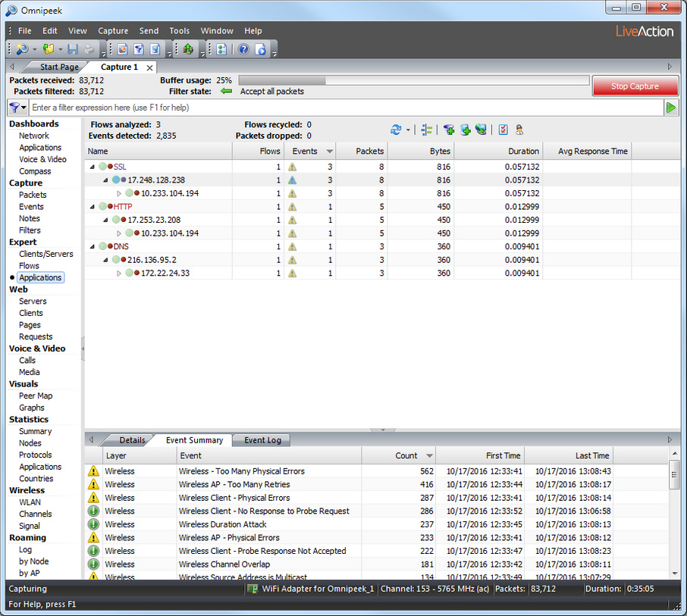Image resolution: width=687 pixels, height=616 pixels.
Task: Open the blue Help question mark icon
Action: (x=244, y=49)
